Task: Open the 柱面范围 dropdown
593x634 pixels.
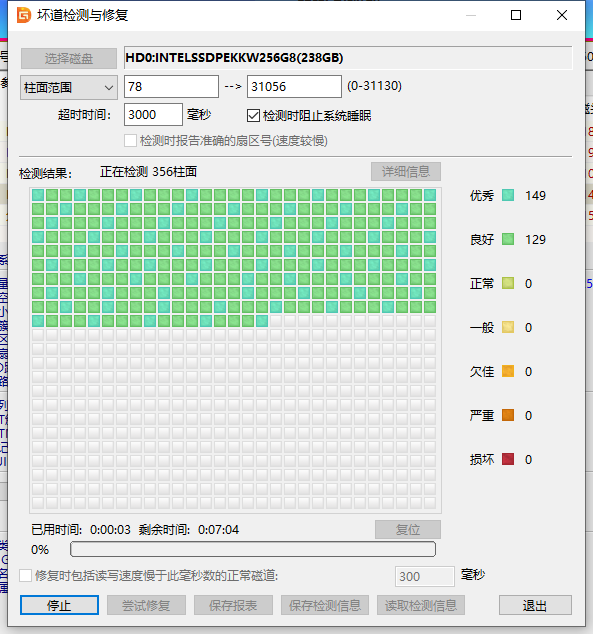Action: point(69,87)
